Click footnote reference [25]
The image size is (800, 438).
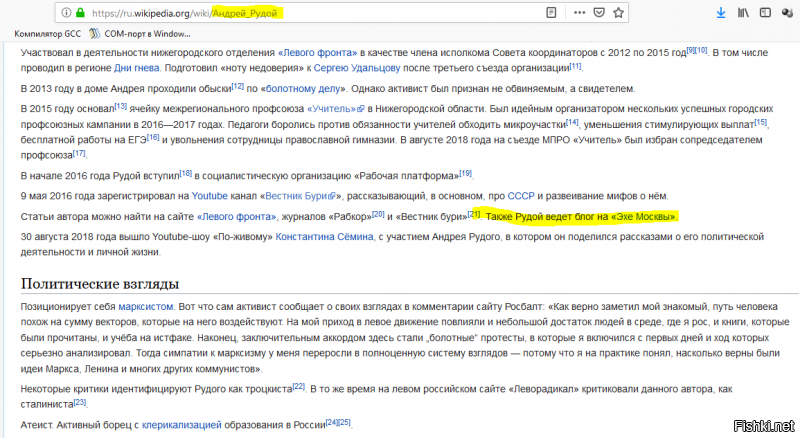[x=344, y=423]
